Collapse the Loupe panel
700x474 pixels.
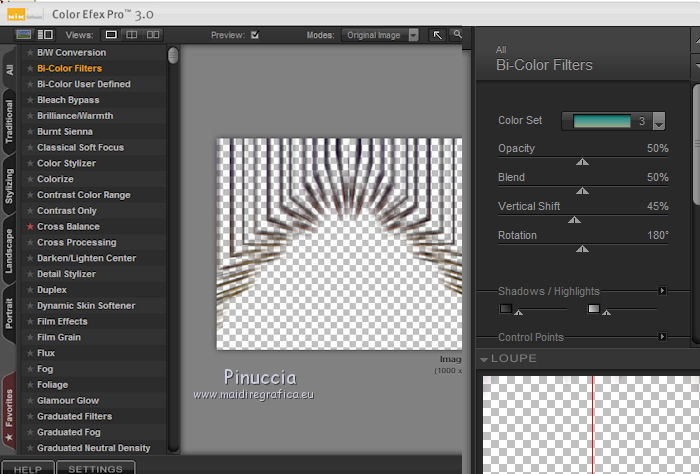pyautogui.click(x=485, y=359)
